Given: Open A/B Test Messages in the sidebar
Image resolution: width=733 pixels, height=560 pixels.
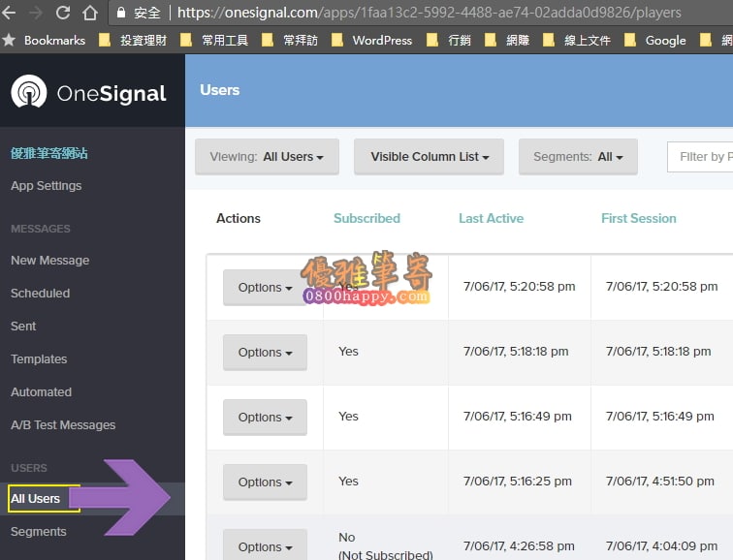Looking at the screenshot, I should pyautogui.click(x=63, y=425).
